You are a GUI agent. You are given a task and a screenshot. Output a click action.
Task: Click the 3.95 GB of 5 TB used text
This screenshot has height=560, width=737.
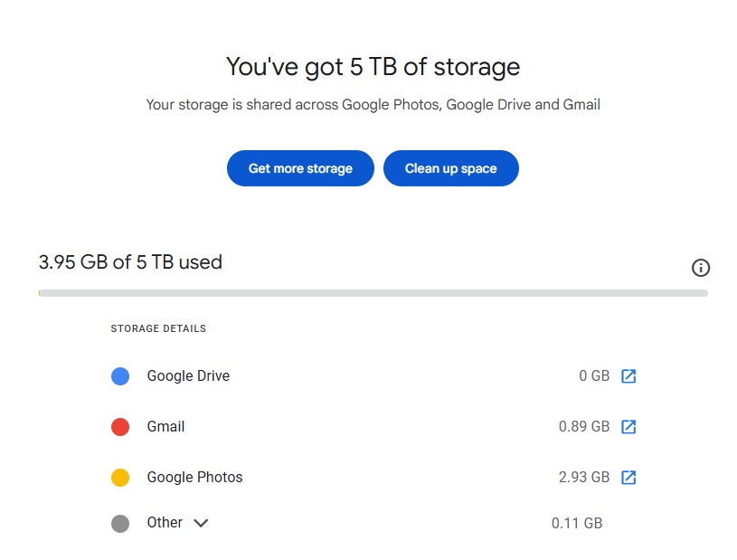(130, 261)
